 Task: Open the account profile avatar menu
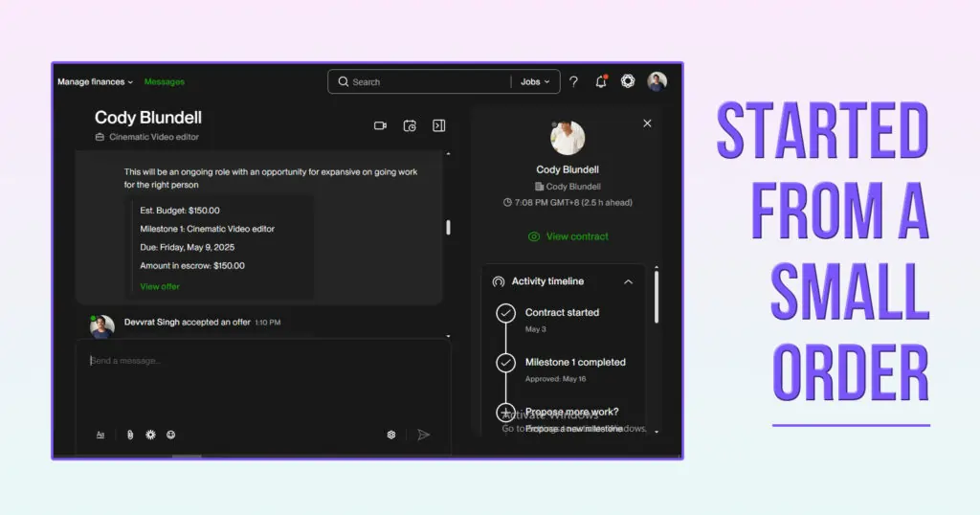click(657, 81)
